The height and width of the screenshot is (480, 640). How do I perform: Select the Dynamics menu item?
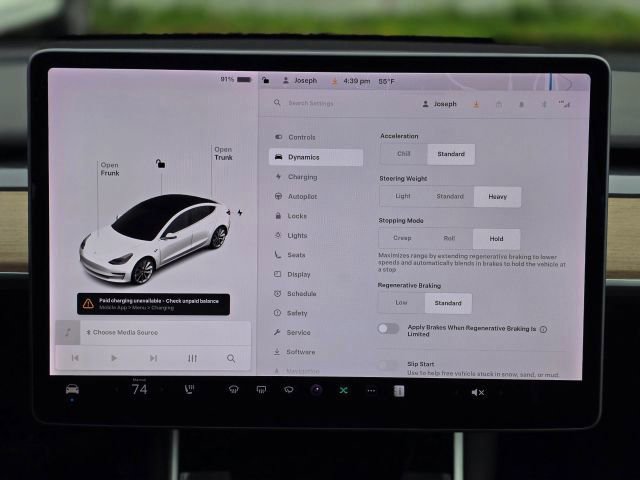pos(316,157)
